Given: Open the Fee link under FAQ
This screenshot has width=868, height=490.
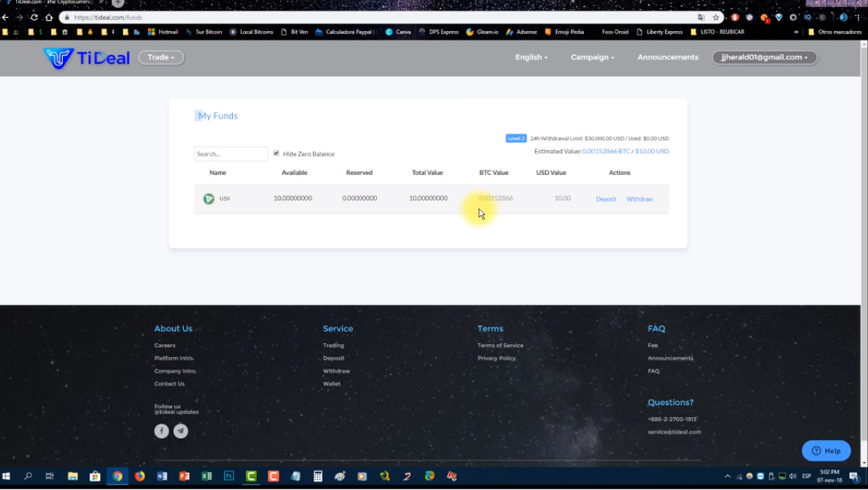Looking at the screenshot, I should click(652, 346).
